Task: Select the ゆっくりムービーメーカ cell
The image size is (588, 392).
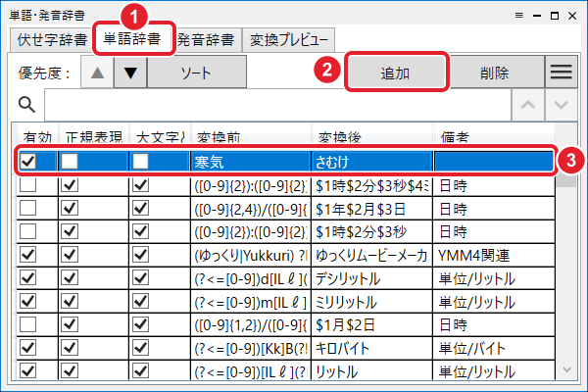Action: [372, 255]
